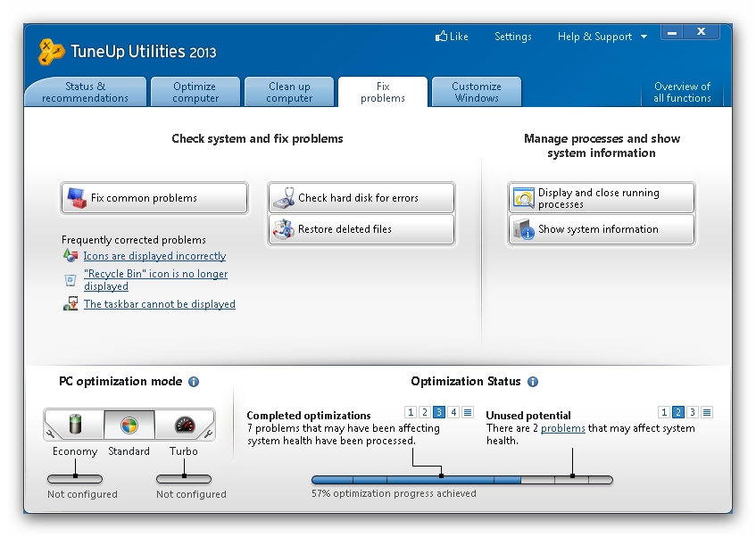The width and height of the screenshot is (756, 537).
Task: Click the Check system and fix problems heading
Action: (257, 139)
